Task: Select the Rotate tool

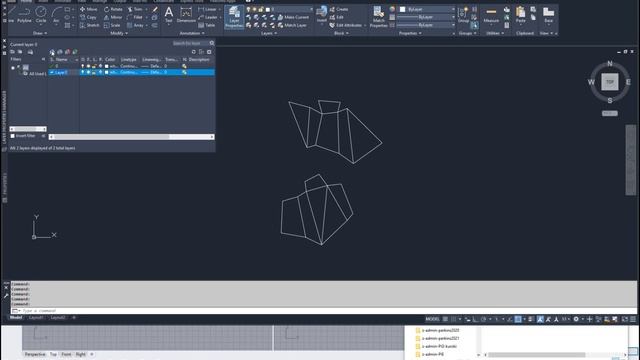Action: tap(113, 9)
